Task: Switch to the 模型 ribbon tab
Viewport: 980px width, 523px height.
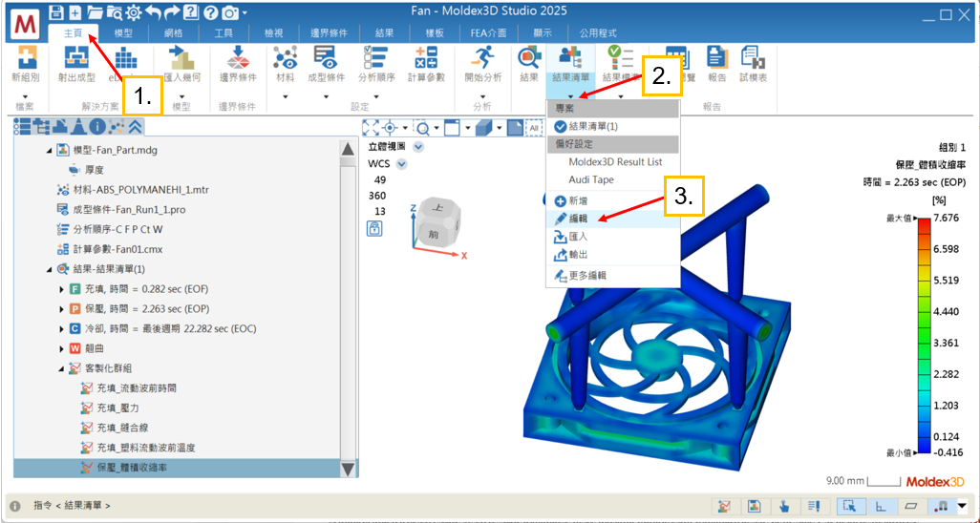Action: pos(123,33)
